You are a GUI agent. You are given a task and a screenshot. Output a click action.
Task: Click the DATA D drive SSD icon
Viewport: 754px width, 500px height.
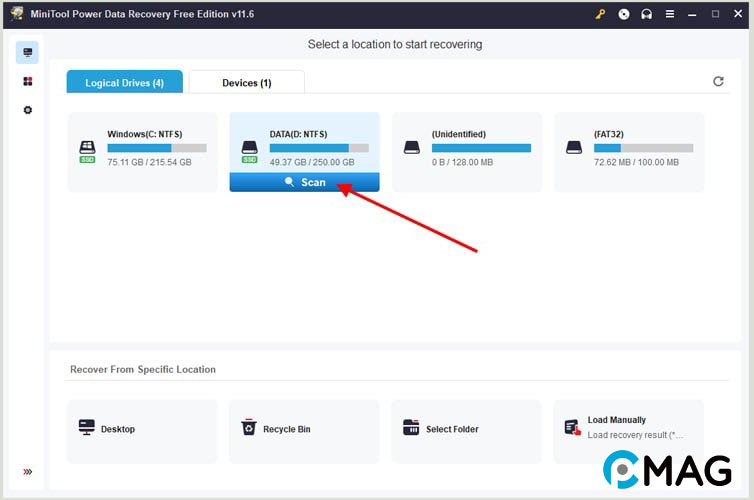coord(250,151)
